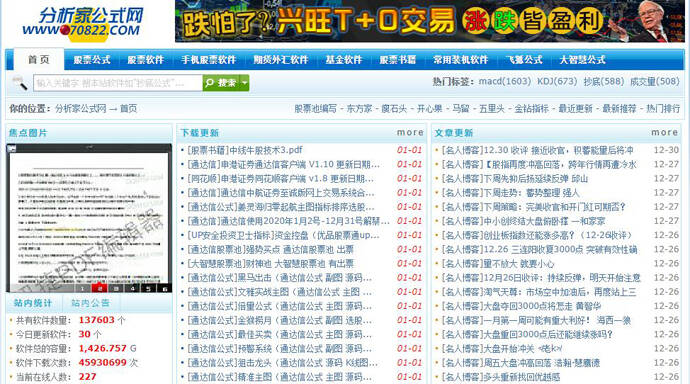690x384 pixels.
Task: Open the 股票软件 navigation tab
Action: tap(145, 60)
